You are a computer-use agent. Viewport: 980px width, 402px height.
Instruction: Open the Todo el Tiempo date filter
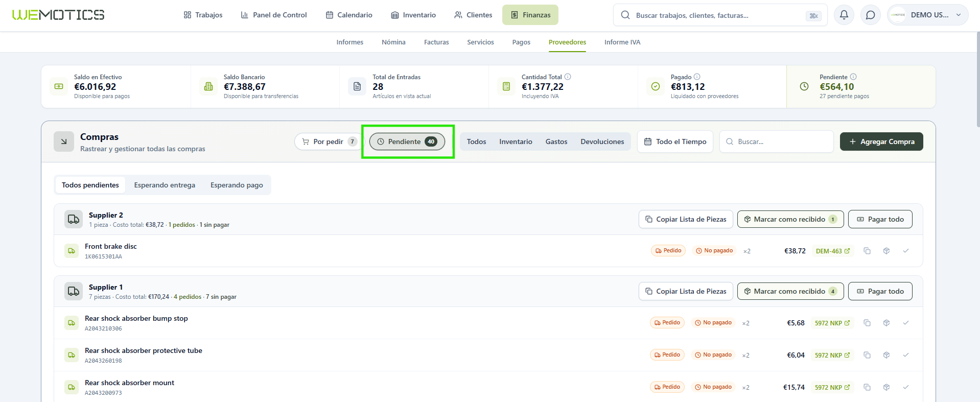click(675, 141)
